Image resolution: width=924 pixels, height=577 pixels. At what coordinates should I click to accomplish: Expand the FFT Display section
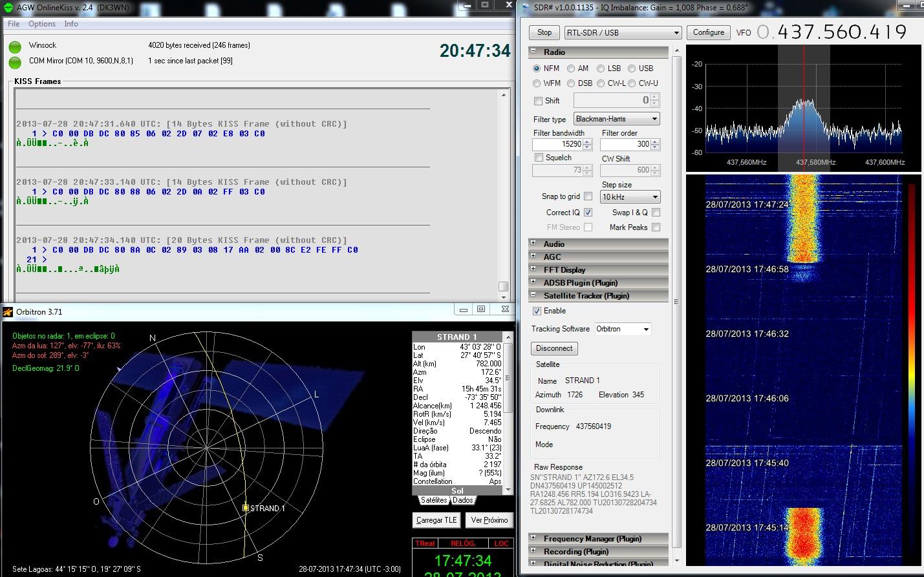coord(533,269)
